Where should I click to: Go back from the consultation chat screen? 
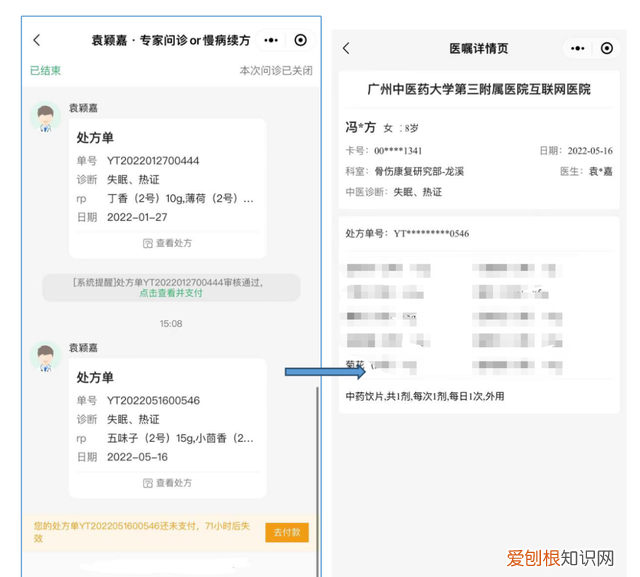tap(37, 40)
